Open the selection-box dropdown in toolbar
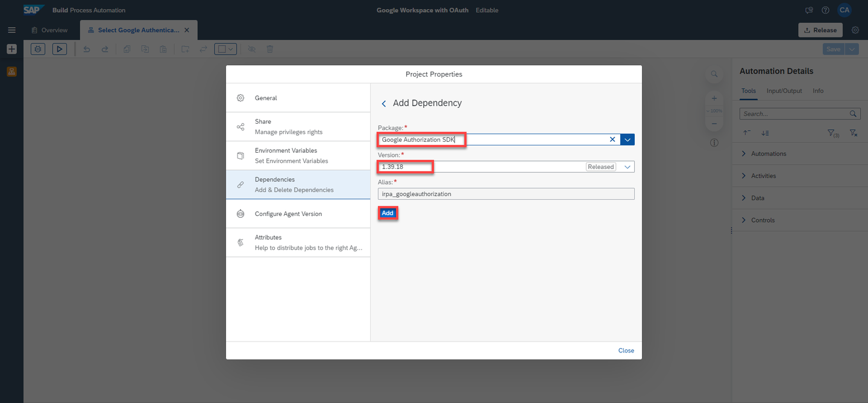Screen dimensions: 868x403 pos(226,49)
